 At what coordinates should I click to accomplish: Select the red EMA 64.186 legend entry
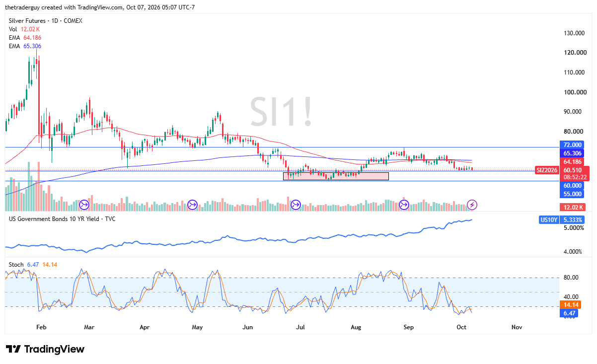(25, 38)
